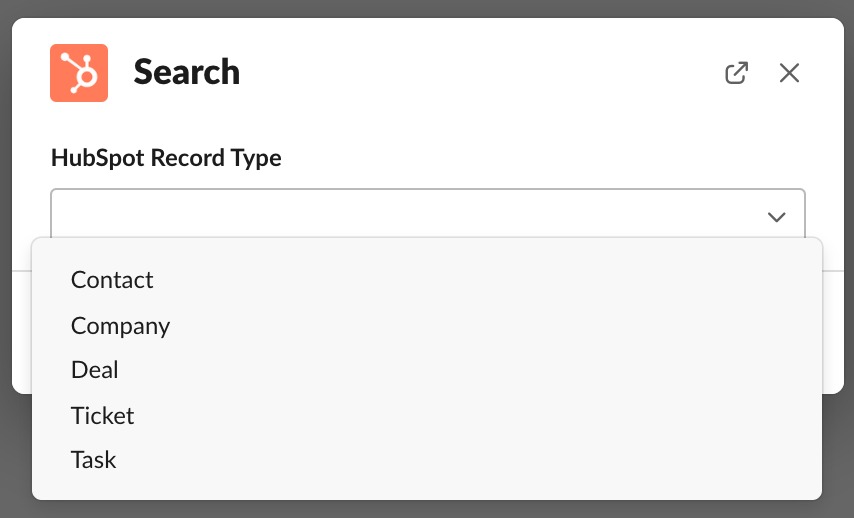The image size is (854, 518).
Task: Choose Task from the dropdown list
Action: (94, 460)
